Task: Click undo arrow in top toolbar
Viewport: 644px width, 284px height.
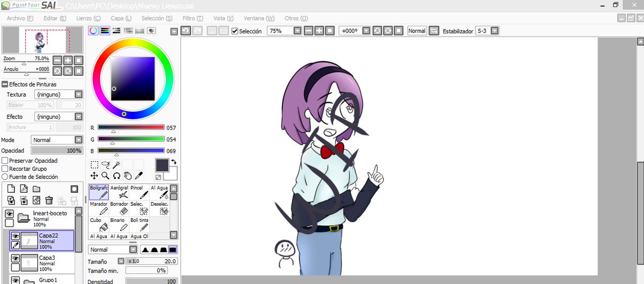Action: pyautogui.click(x=185, y=31)
